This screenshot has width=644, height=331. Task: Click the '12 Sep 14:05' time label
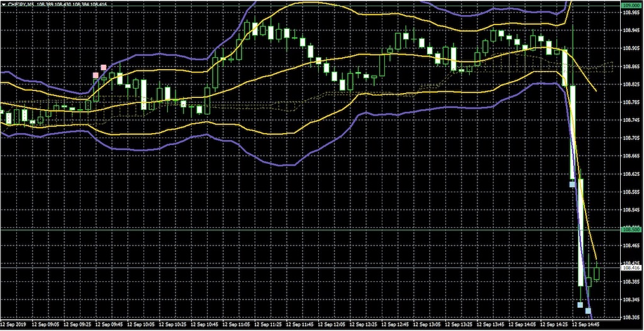pyautogui.click(x=522, y=324)
